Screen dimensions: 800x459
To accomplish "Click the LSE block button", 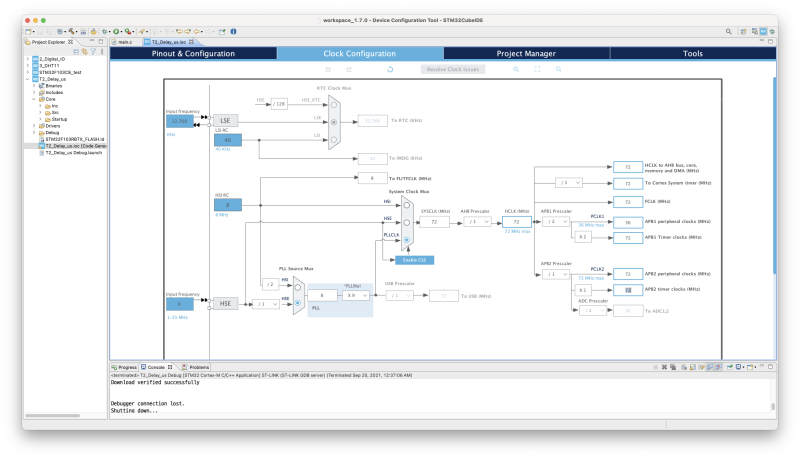I will [x=226, y=121].
